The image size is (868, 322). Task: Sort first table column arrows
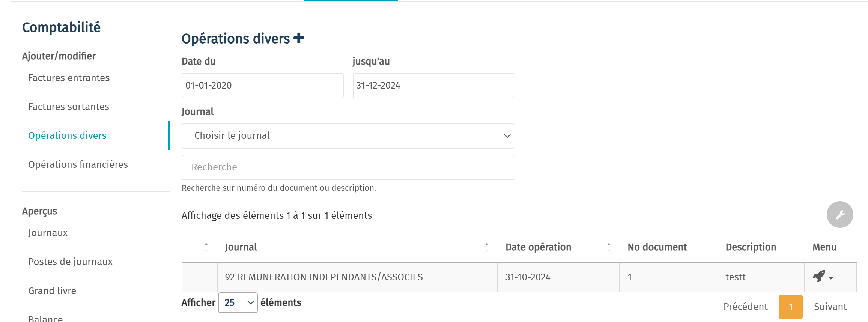(206, 247)
